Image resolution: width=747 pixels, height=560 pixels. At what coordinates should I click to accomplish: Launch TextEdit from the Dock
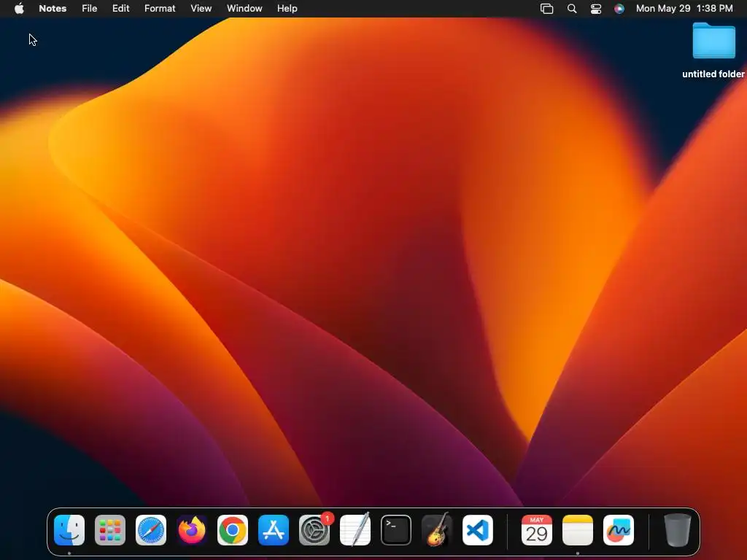(x=355, y=530)
